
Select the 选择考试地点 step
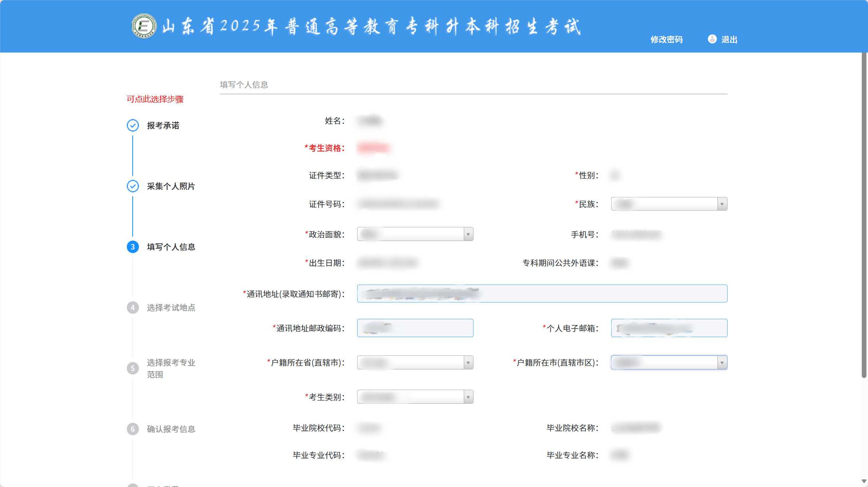click(171, 308)
